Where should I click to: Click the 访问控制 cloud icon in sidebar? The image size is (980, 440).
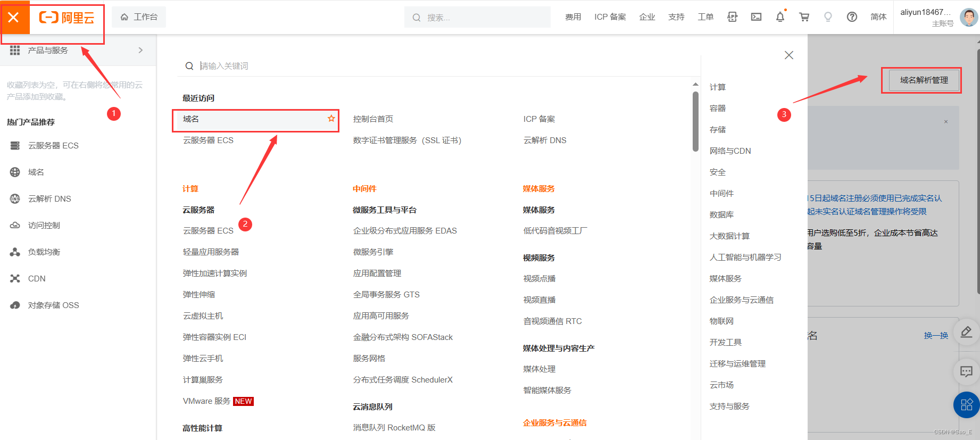click(15, 225)
